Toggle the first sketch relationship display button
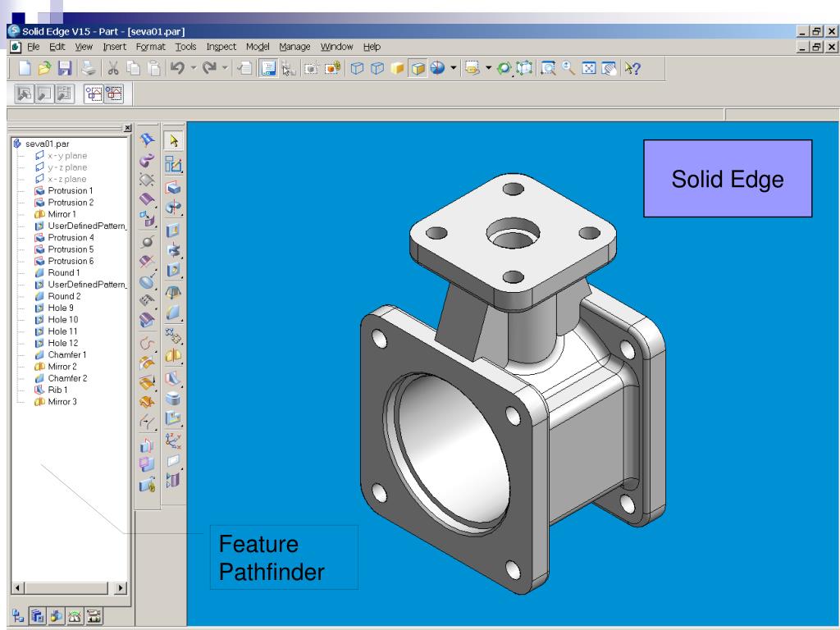Viewport: 840px width, 630px height. point(94,94)
